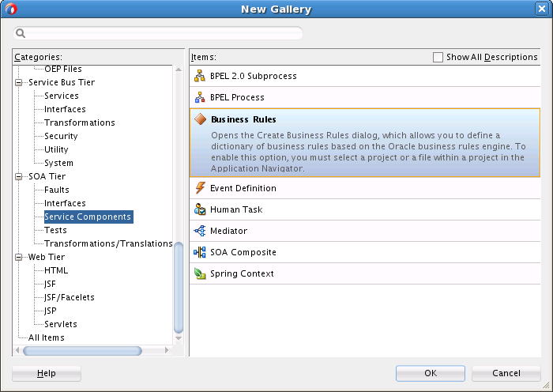Select Human Task item

[x=365, y=209]
